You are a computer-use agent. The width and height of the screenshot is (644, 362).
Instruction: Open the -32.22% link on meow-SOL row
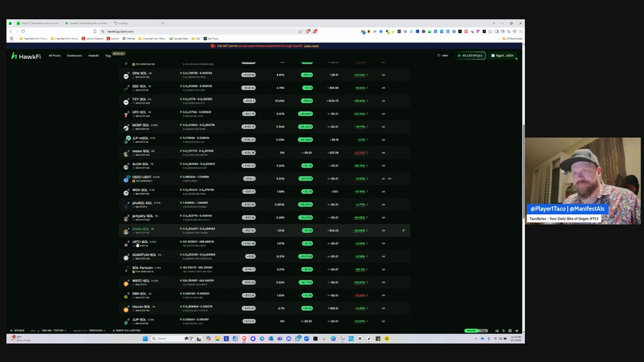[360, 152]
